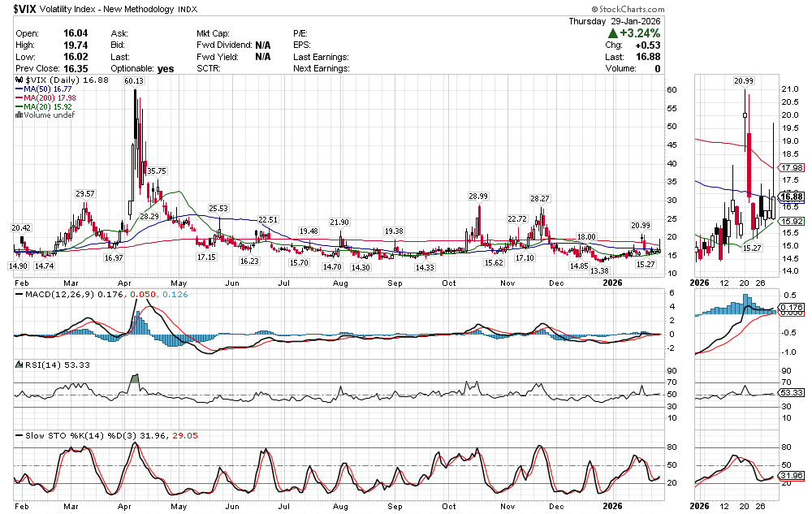Click the 16.88 last-price tag on zoom chart
The image size is (812, 514).
[790, 197]
